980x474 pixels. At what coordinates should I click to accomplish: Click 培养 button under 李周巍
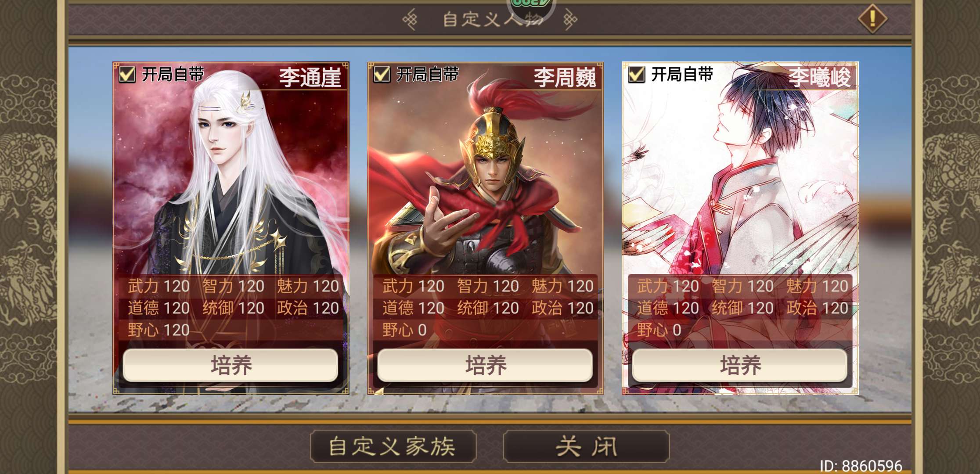(485, 365)
